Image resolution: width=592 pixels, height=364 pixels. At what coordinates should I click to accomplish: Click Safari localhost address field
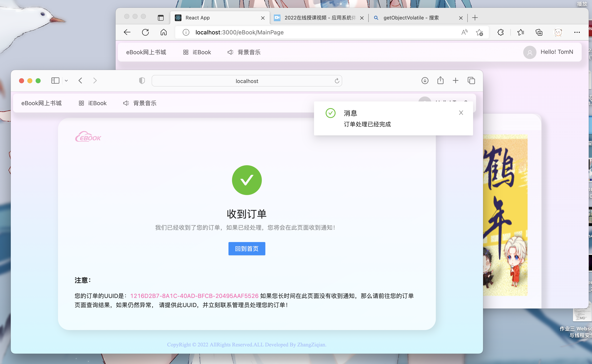pos(247,81)
